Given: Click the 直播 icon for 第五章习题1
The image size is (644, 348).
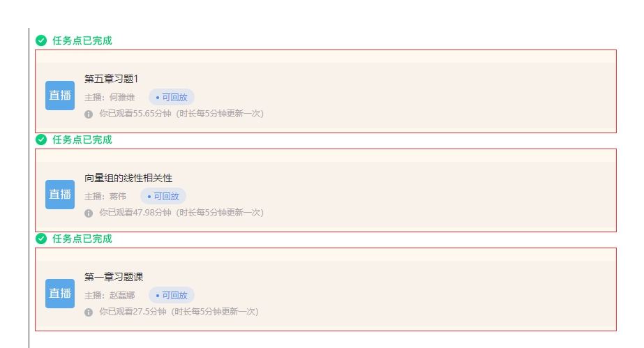Looking at the screenshot, I should [x=60, y=96].
